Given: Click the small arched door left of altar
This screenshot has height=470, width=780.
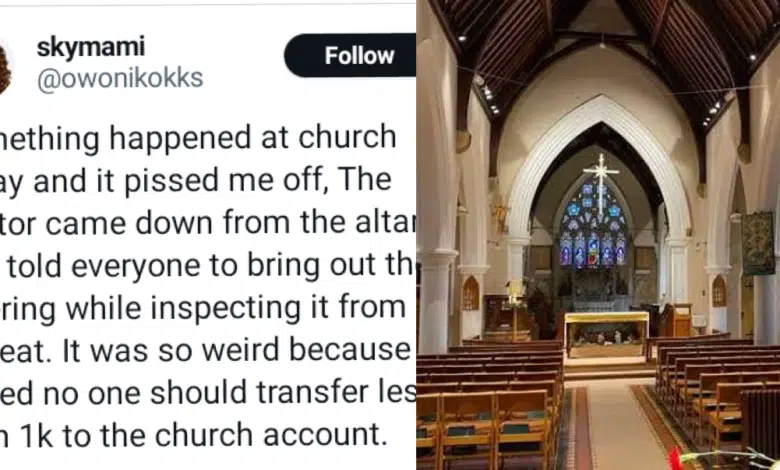Looking at the screenshot, I should [x=470, y=293].
